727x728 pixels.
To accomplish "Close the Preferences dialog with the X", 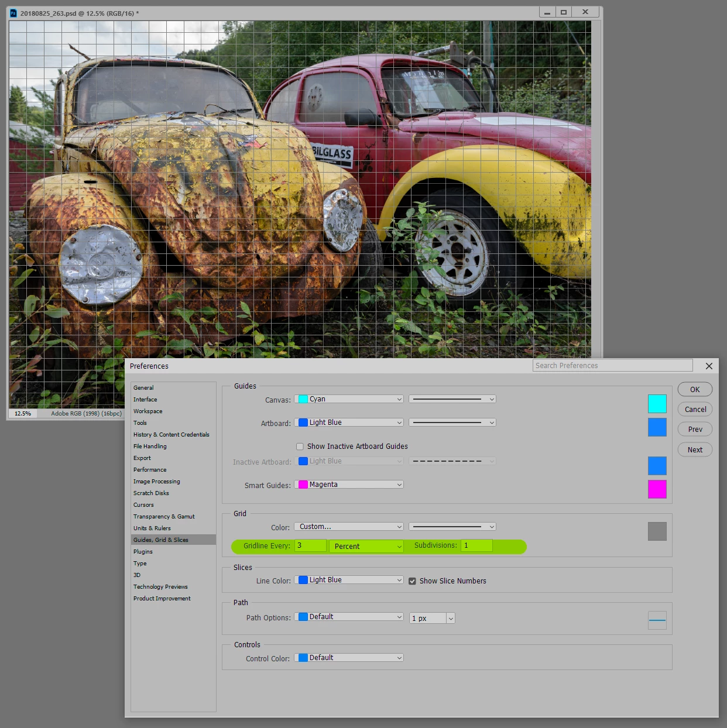I will [x=709, y=366].
